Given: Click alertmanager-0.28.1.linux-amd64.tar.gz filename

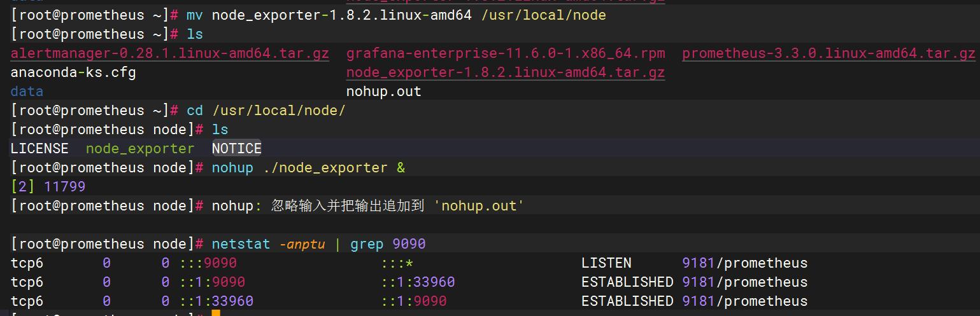Looking at the screenshot, I should (x=170, y=53).
